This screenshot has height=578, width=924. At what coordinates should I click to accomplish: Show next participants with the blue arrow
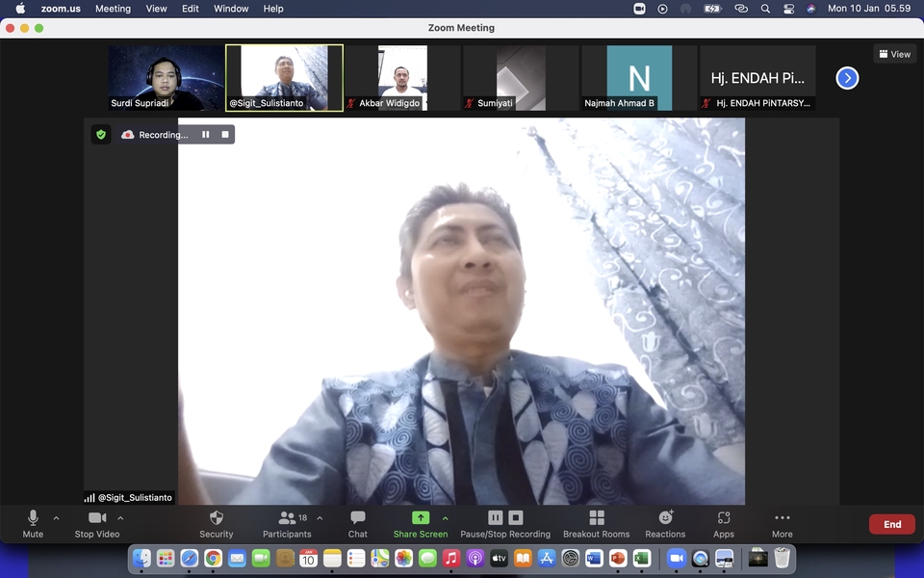(847, 78)
